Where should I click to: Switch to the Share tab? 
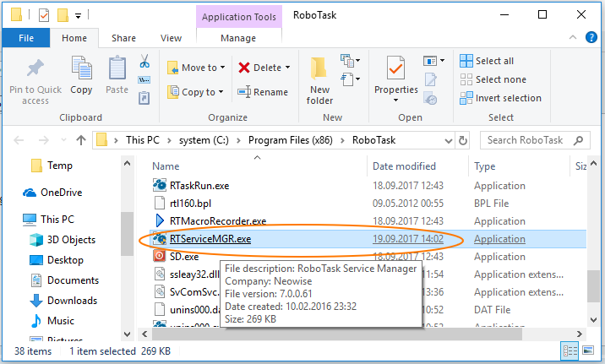123,38
